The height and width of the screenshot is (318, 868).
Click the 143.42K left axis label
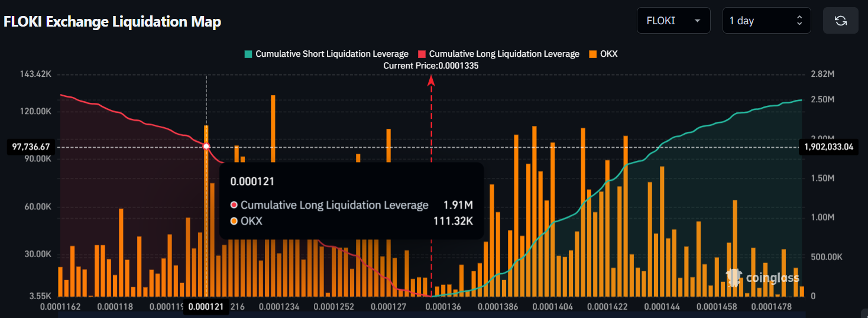35,74
